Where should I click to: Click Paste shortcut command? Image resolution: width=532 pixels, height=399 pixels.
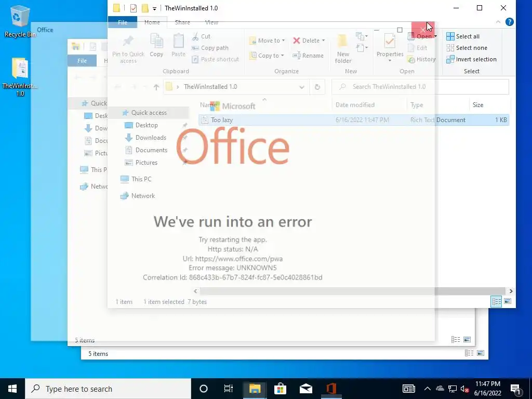click(x=216, y=59)
